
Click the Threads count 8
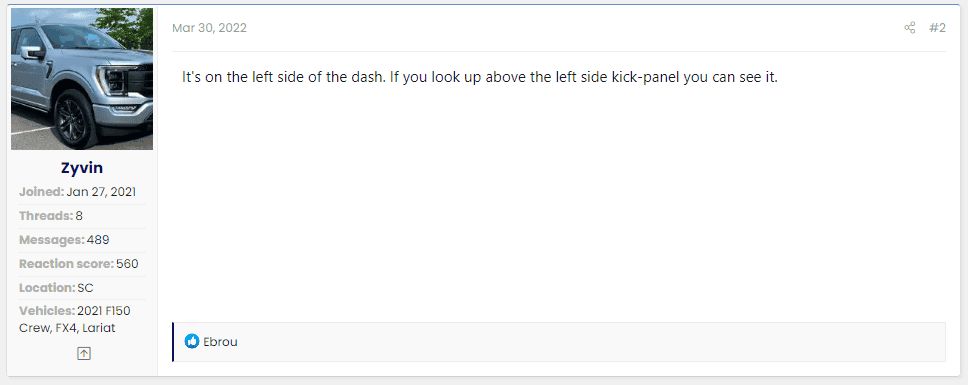[x=79, y=216]
